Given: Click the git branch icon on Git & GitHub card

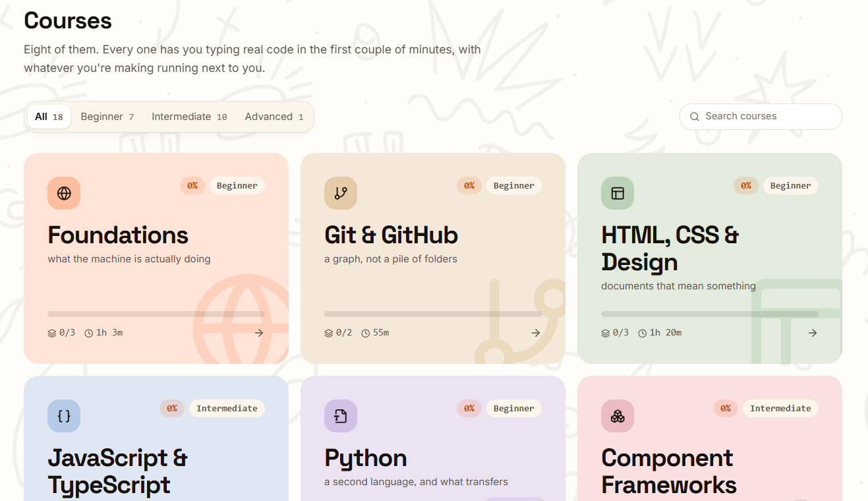Looking at the screenshot, I should 341,193.
